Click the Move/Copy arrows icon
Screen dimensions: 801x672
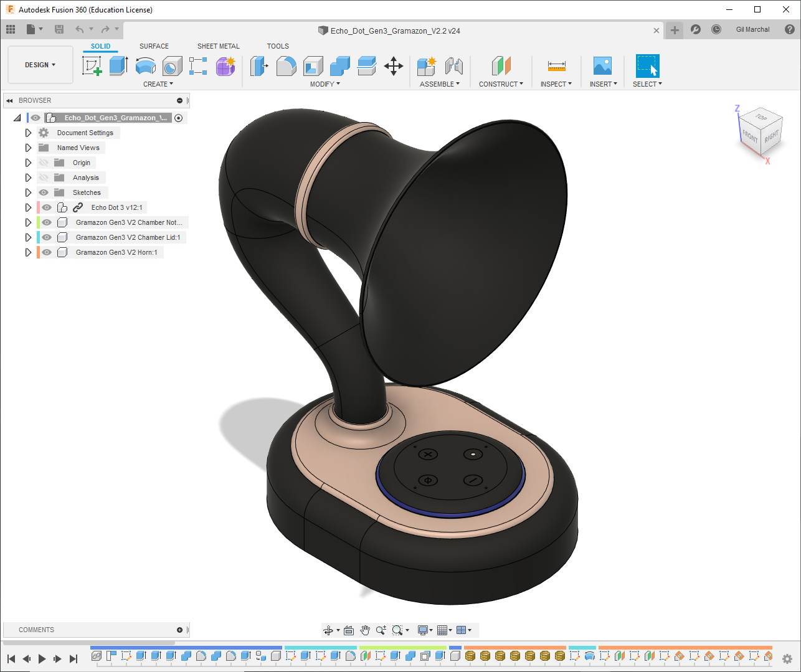tap(394, 65)
